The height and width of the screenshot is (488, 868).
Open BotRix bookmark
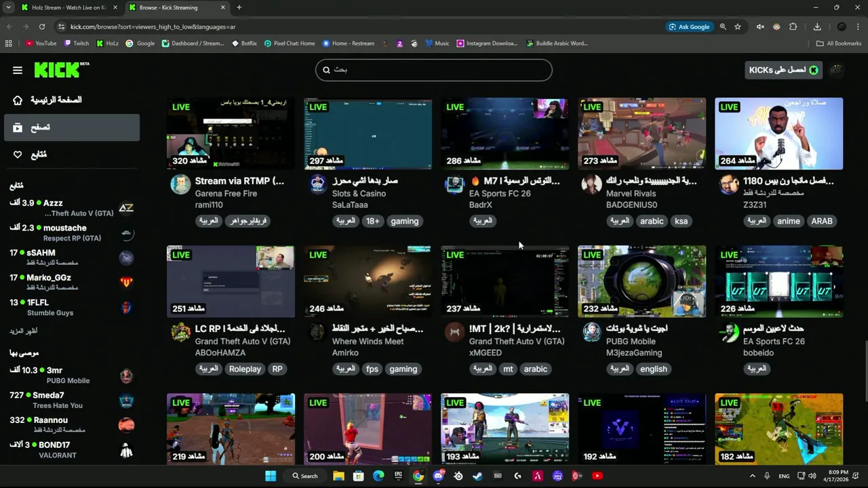coord(244,43)
